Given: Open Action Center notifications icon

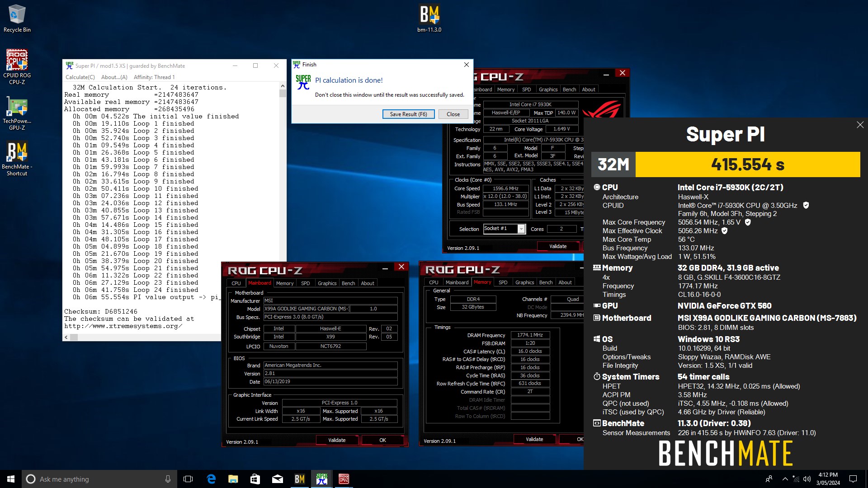Looking at the screenshot, I should click(x=853, y=479).
